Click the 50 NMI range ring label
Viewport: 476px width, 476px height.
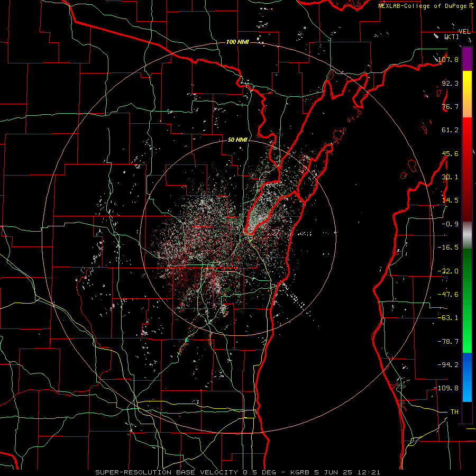click(237, 140)
